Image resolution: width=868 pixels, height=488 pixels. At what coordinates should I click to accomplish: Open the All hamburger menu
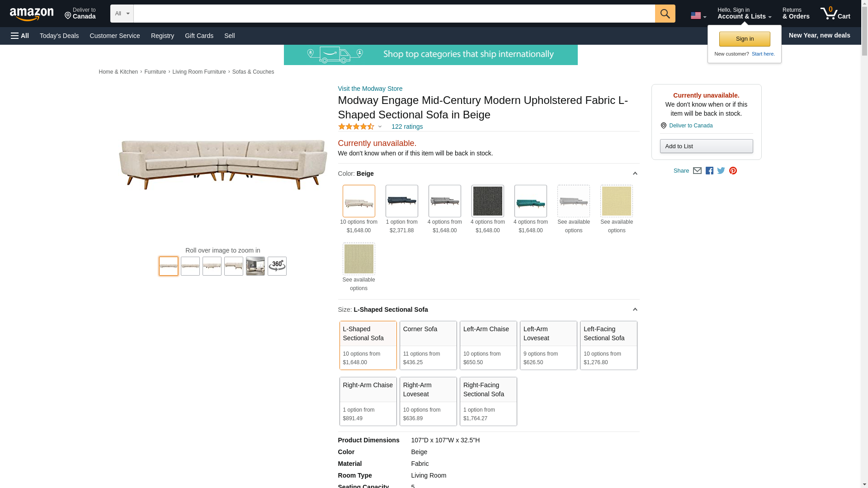(x=20, y=36)
